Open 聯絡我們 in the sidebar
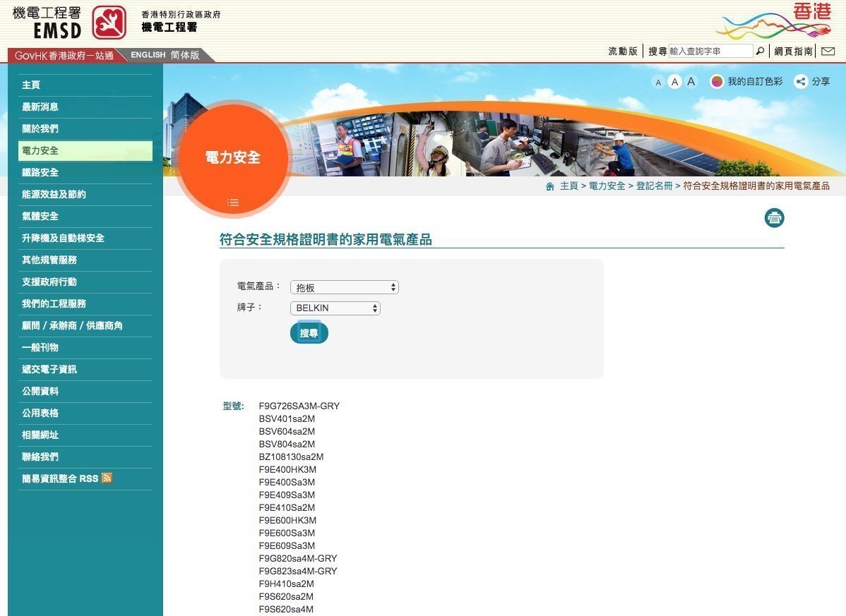The image size is (846, 616). [85, 457]
